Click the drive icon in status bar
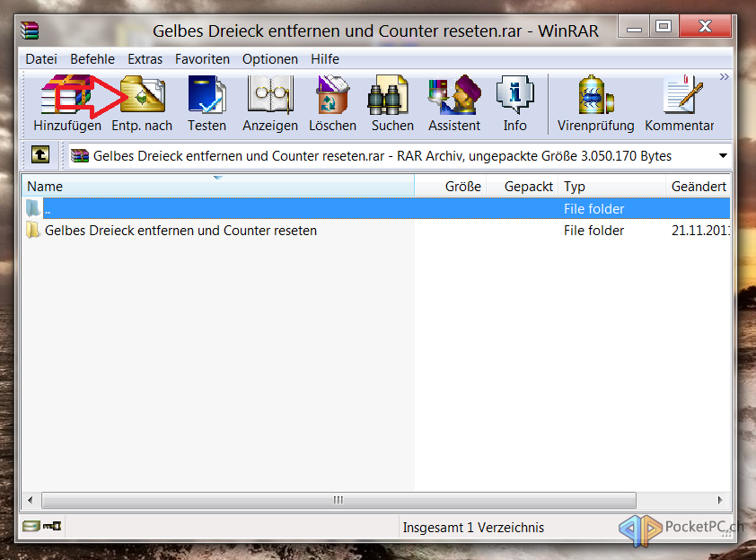The image size is (756, 560). tap(31, 526)
